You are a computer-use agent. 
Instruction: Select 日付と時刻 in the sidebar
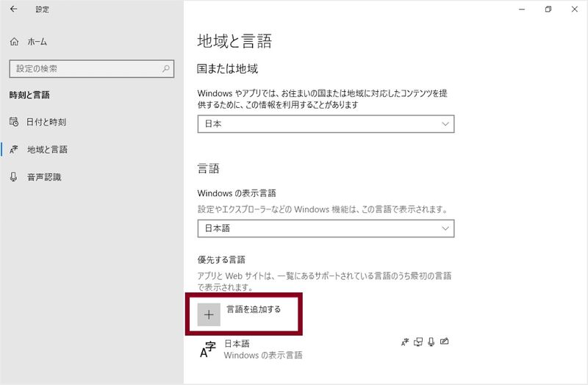[x=46, y=122]
